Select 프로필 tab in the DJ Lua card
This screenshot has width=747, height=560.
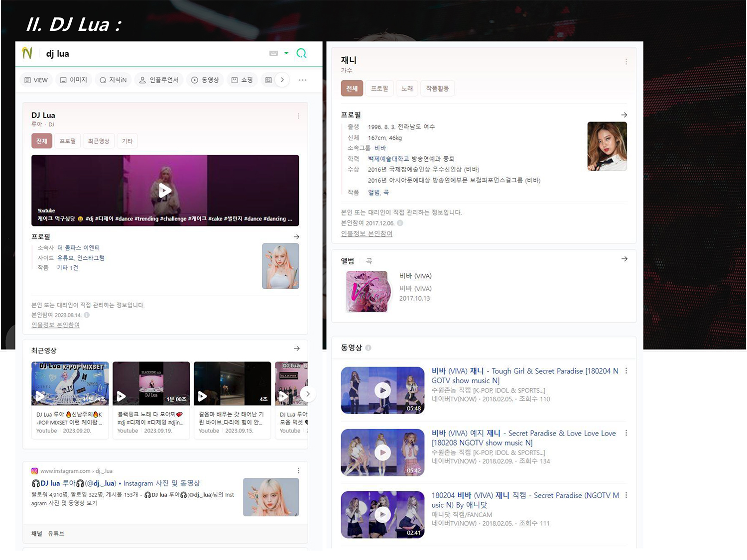pyautogui.click(x=68, y=141)
